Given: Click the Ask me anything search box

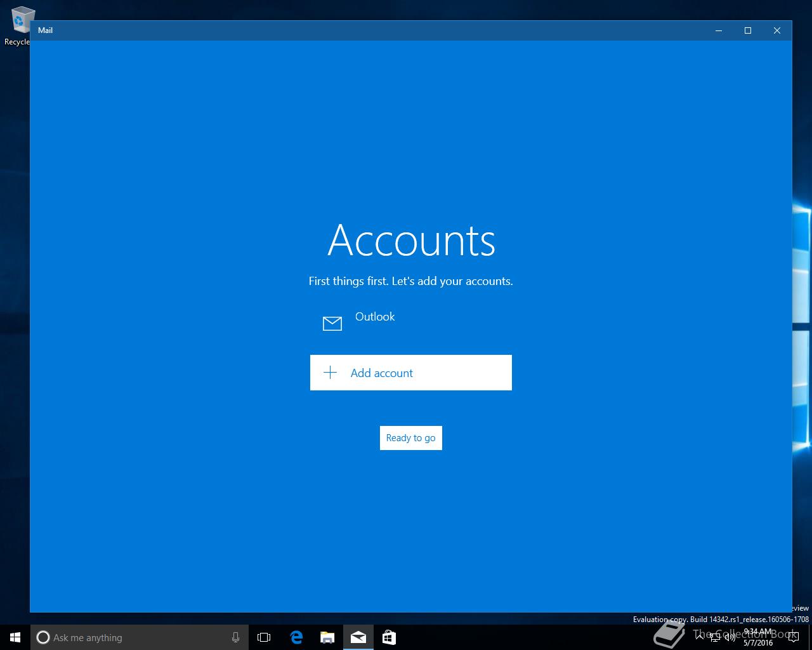Looking at the screenshot, I should click(138, 637).
